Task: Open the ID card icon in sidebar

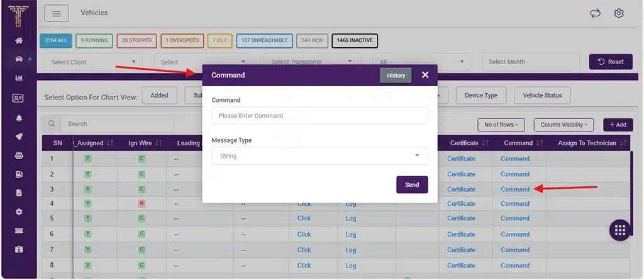Action: pyautogui.click(x=18, y=98)
